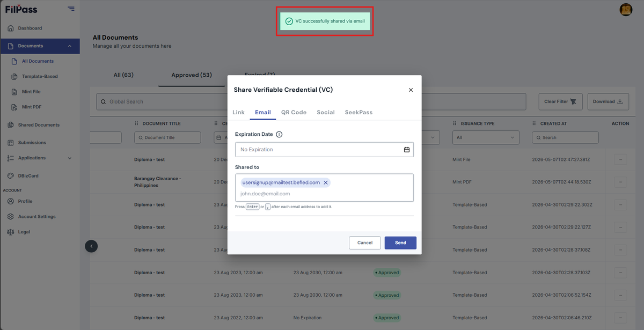Screen dimensions: 644x330
Task: Collapse the sidebar via hamburger menu icon
Action: click(x=71, y=9)
